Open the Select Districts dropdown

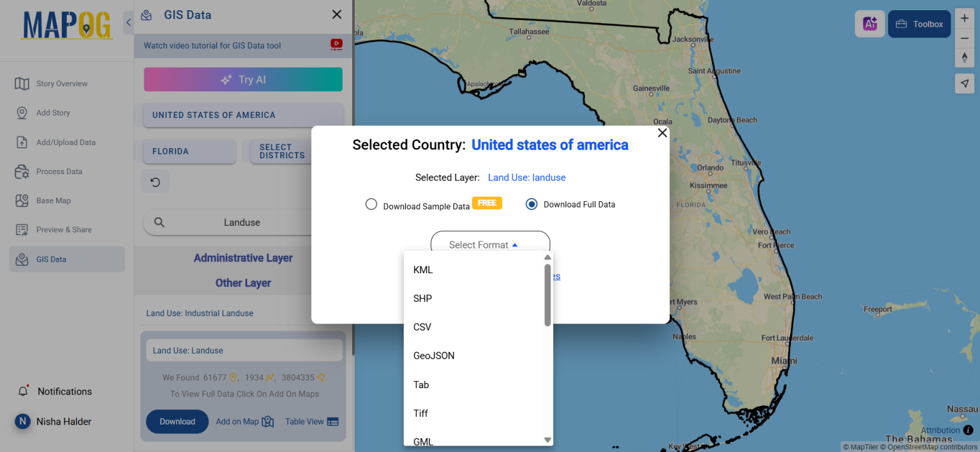tap(283, 151)
